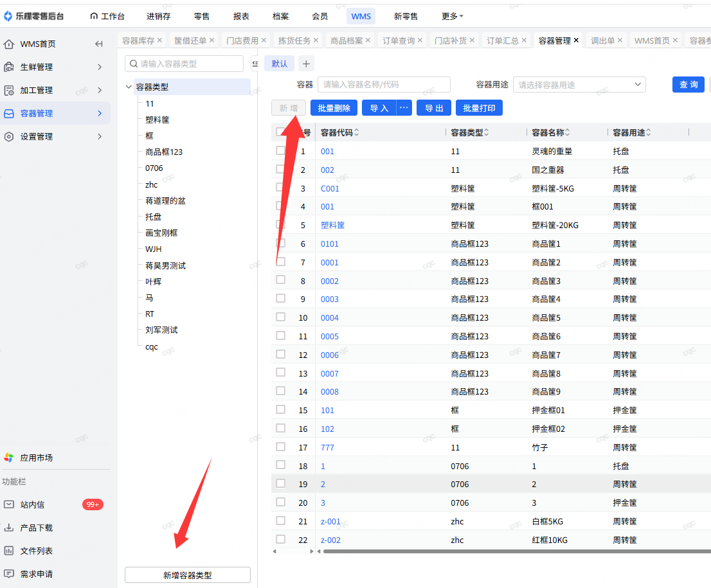Check the checkbox for row 8
Screen dimensions: 711x588
point(281,280)
